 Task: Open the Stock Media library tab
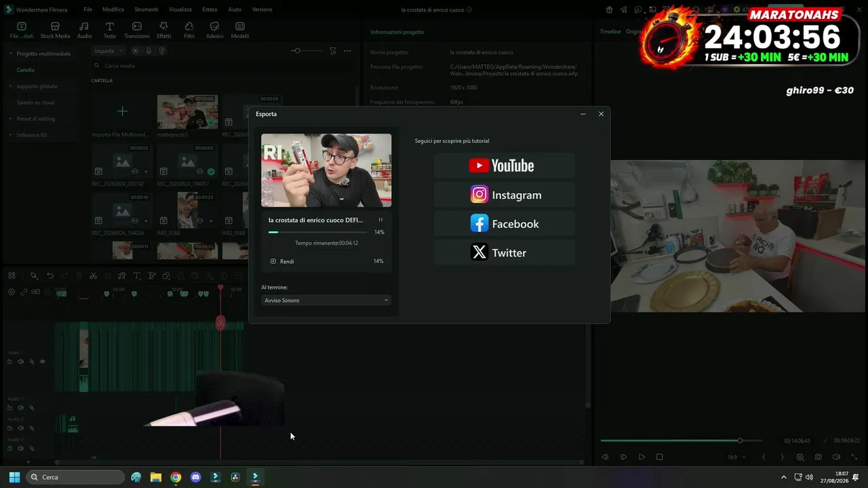[x=55, y=30]
